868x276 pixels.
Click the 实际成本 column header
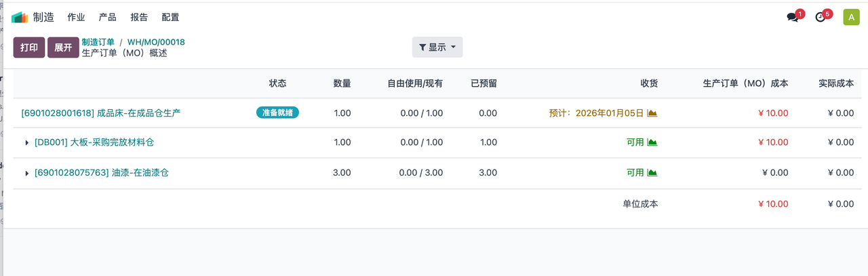836,83
